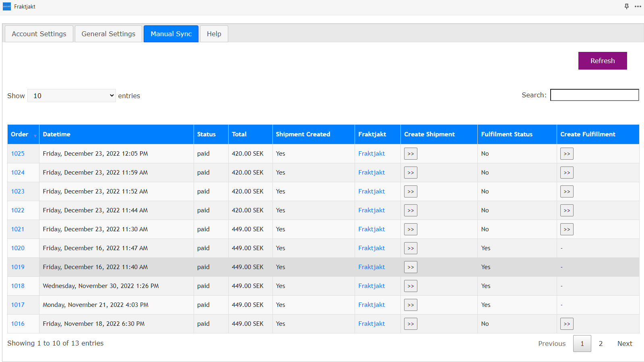Image resolution: width=644 pixels, height=362 pixels.
Task: Switch to Account Settings tab
Action: click(39, 34)
